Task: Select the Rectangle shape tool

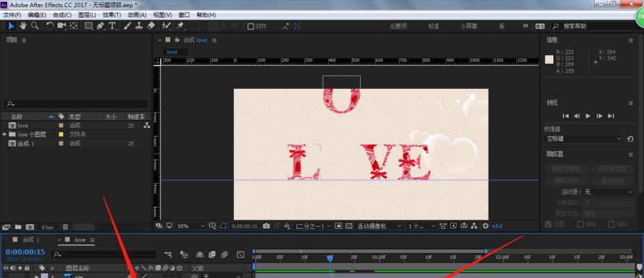Action: coord(88,26)
